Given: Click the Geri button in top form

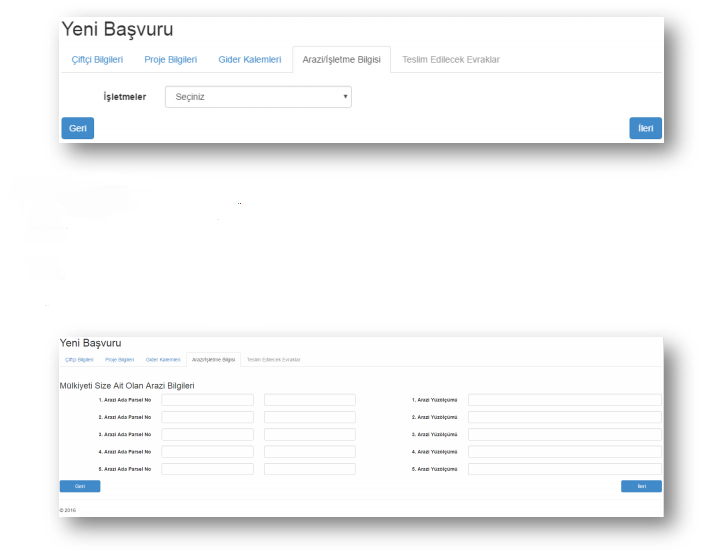Looking at the screenshot, I should pos(77,128).
